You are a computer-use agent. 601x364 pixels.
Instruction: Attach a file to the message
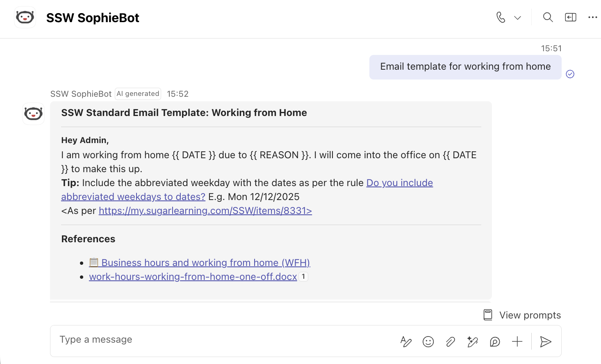point(451,341)
